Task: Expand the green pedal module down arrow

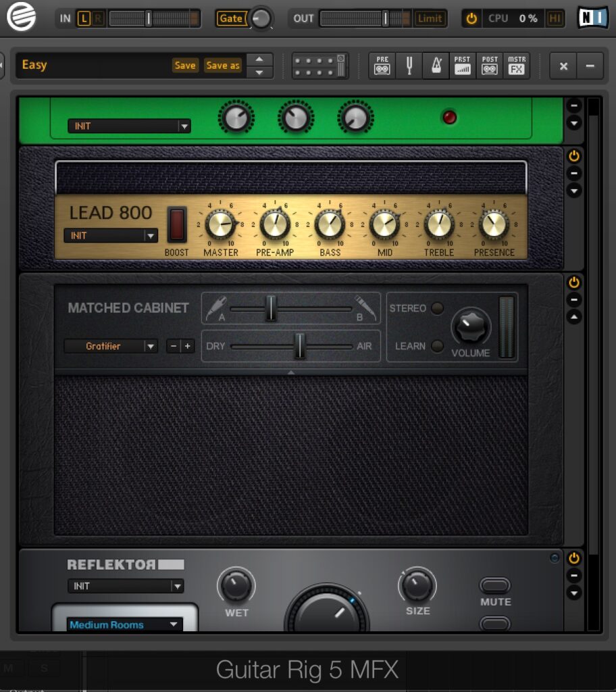Action: click(574, 123)
